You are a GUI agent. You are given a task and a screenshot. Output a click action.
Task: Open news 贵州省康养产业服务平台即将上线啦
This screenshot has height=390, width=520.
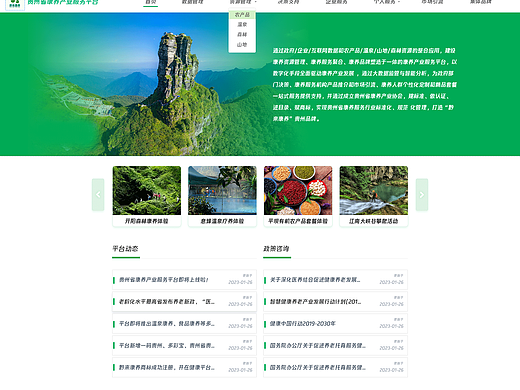point(184,279)
